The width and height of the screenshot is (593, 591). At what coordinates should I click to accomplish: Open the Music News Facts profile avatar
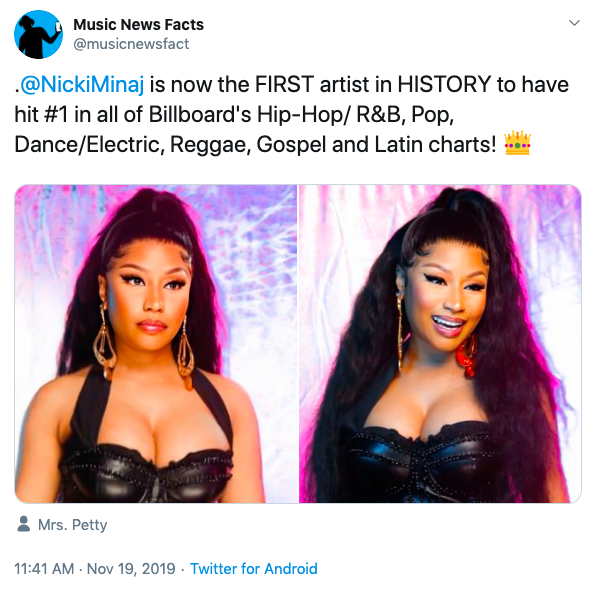38,34
